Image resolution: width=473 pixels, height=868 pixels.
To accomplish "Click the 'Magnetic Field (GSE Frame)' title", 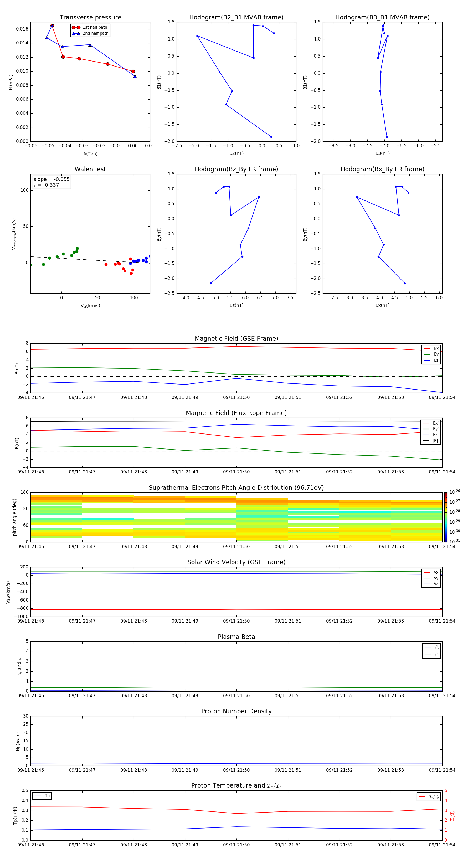I will point(236,339).
